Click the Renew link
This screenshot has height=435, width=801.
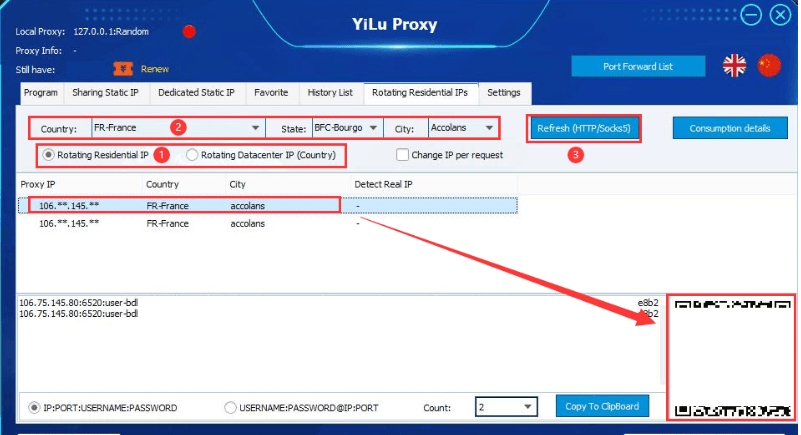pyautogui.click(x=155, y=69)
